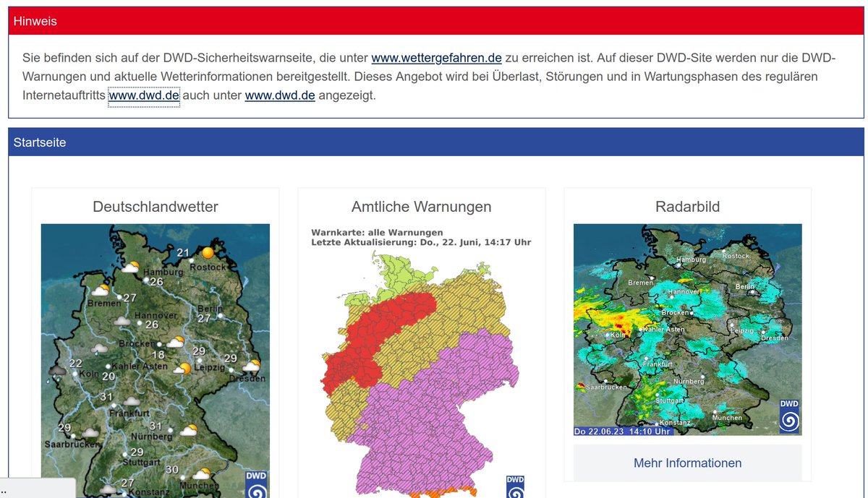Image resolution: width=868 pixels, height=498 pixels.
Task: Click the Deutschlandwetter heading
Action: pos(156,207)
